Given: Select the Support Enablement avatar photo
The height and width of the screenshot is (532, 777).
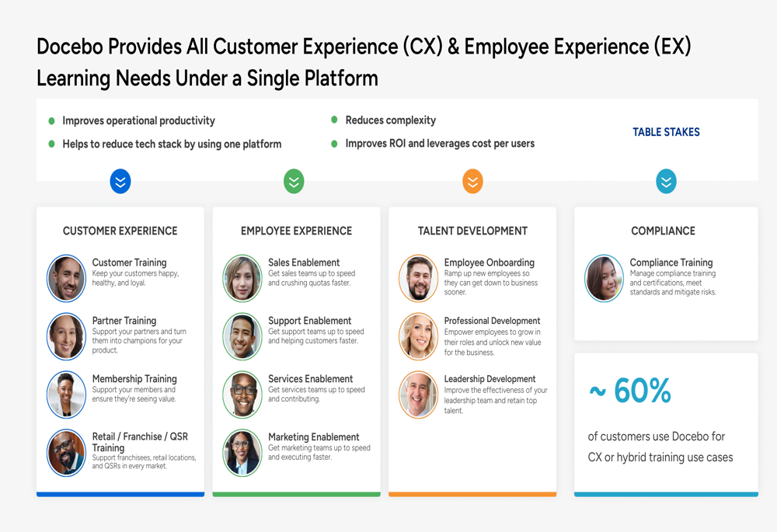Looking at the screenshot, I should (x=242, y=336).
